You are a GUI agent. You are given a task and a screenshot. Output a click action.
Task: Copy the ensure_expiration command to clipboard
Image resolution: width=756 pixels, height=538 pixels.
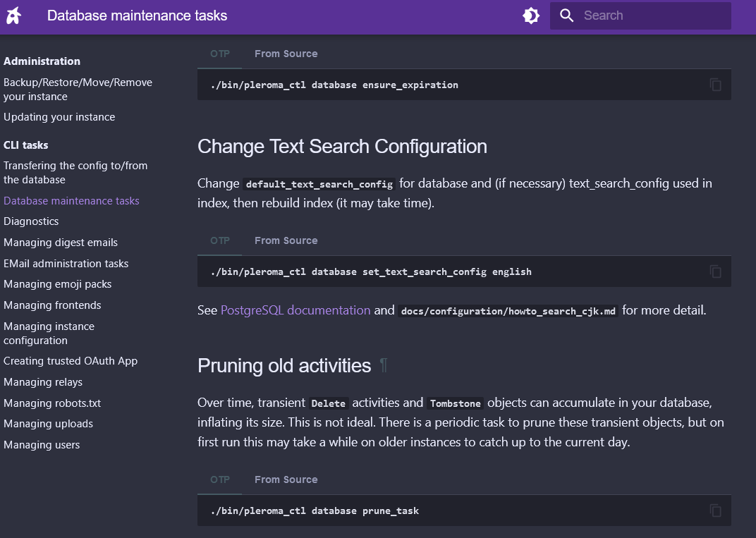[716, 85]
